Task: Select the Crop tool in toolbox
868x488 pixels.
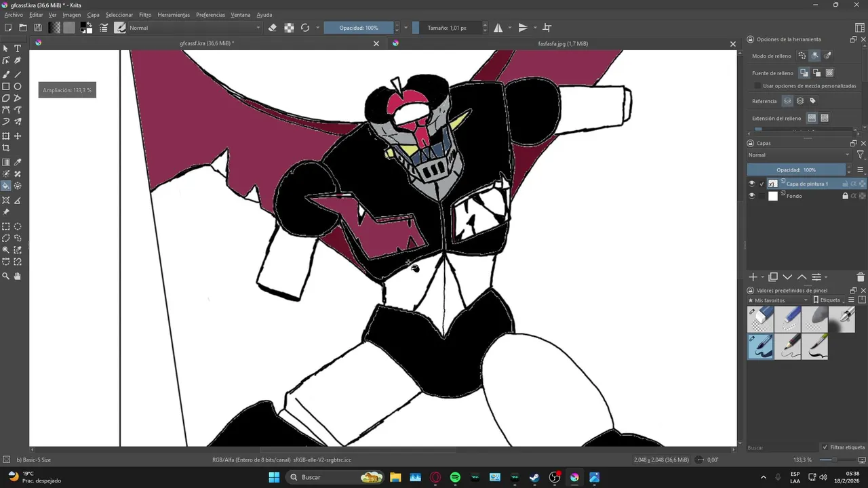Action: coord(6,148)
